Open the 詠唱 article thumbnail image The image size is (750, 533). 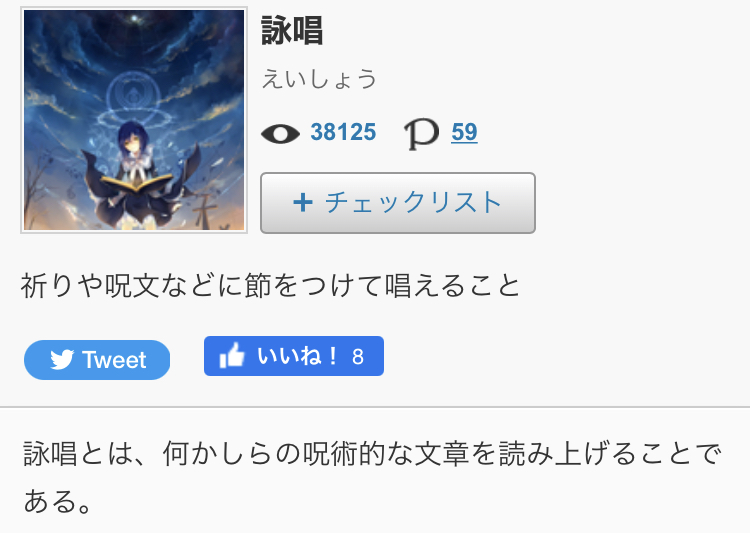pos(134,120)
